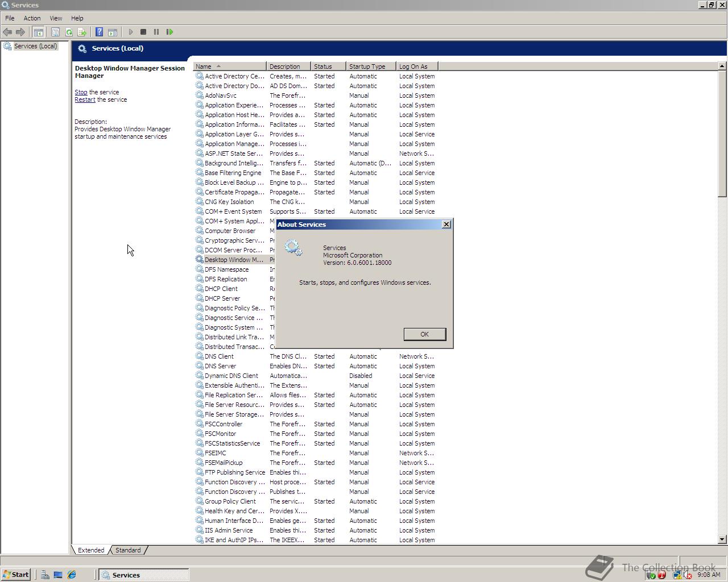
Task: Select the CNG Key Isolation service
Action: pos(316,202)
